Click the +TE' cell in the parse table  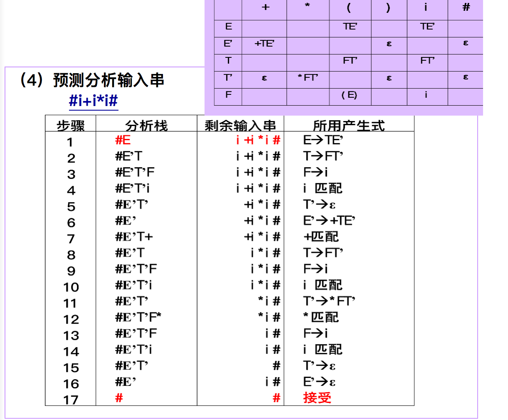264,44
